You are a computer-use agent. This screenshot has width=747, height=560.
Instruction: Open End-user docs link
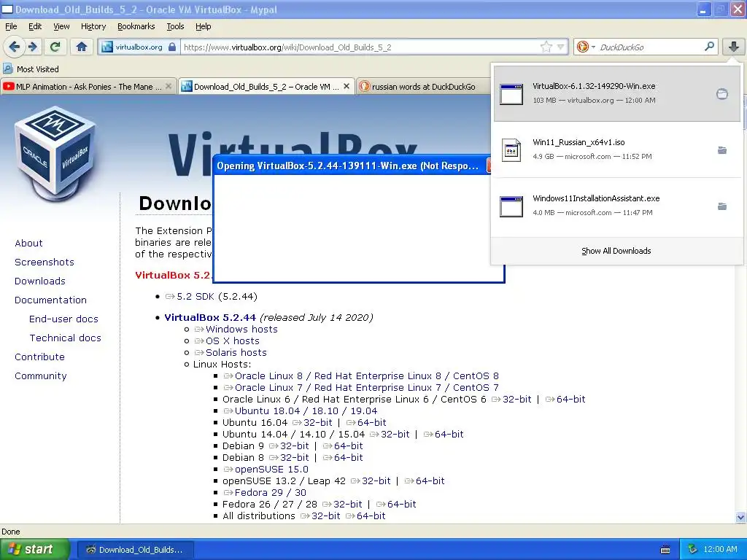coord(64,319)
